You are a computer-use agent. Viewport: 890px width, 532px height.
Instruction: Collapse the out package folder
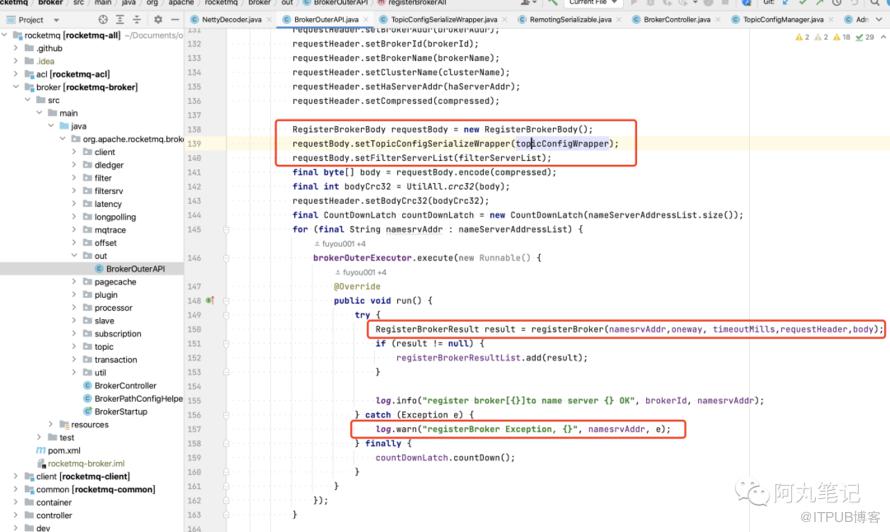coord(74,255)
